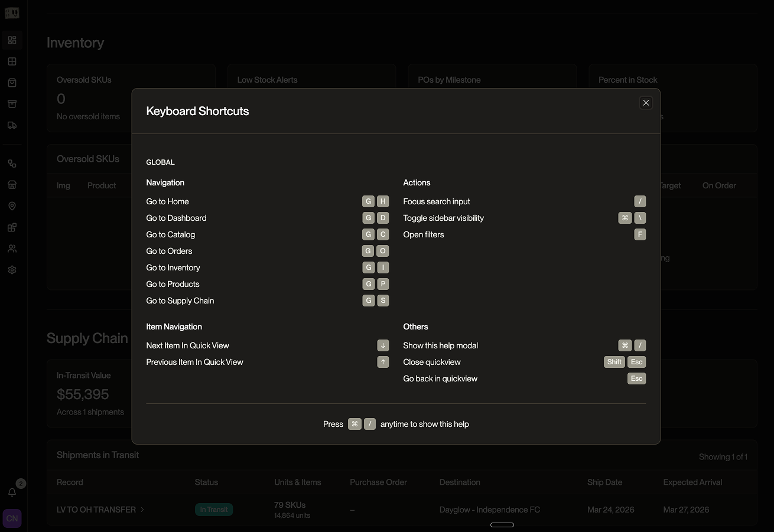Open the CN user avatar menu
This screenshot has height=532, width=774.
(x=12, y=518)
